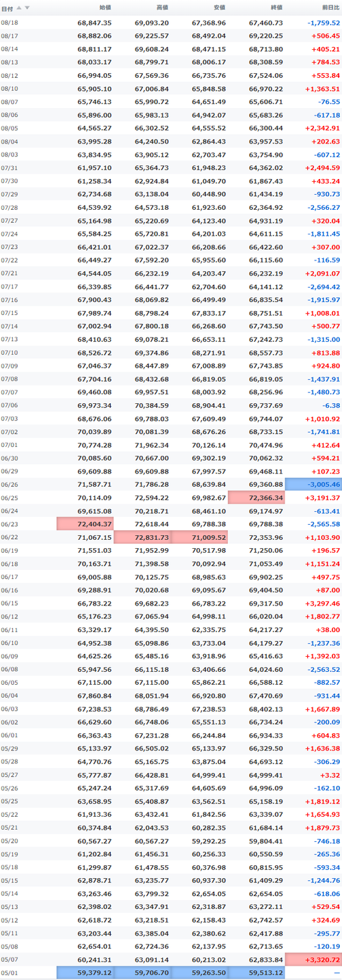Click the 安値 column header
The width and height of the screenshot is (342, 980).
[x=219, y=8]
